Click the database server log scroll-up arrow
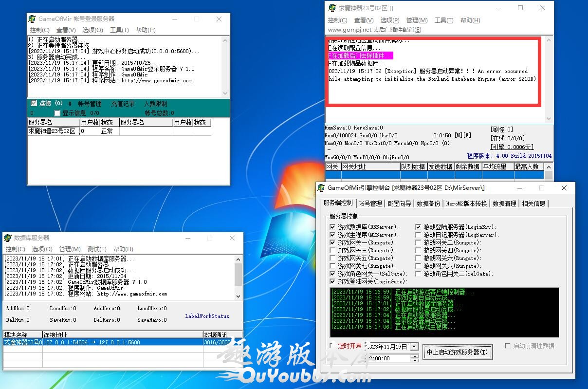Screen dimensions: 588x389 (x=238, y=259)
